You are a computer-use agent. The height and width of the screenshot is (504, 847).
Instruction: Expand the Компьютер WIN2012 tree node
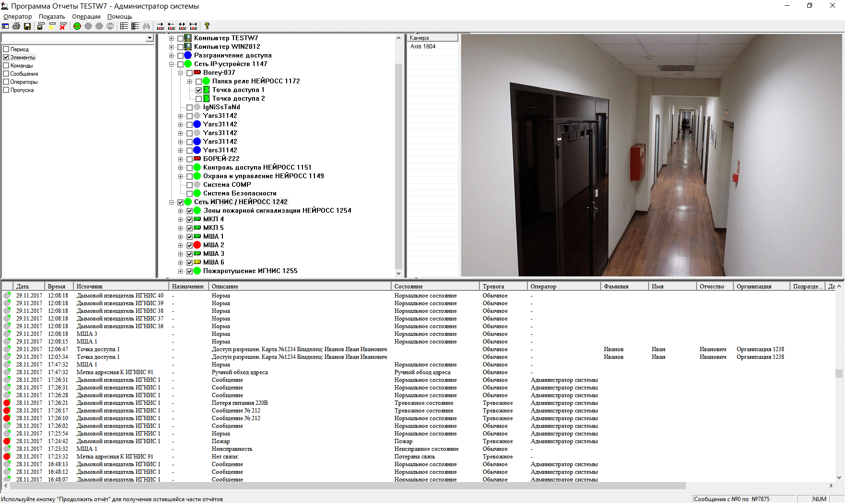tap(172, 47)
